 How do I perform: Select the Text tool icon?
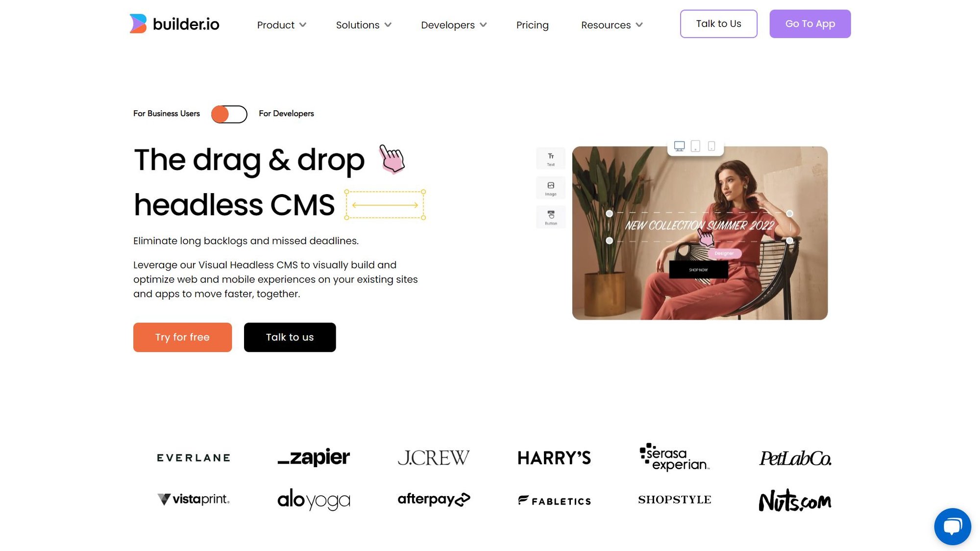(x=551, y=158)
